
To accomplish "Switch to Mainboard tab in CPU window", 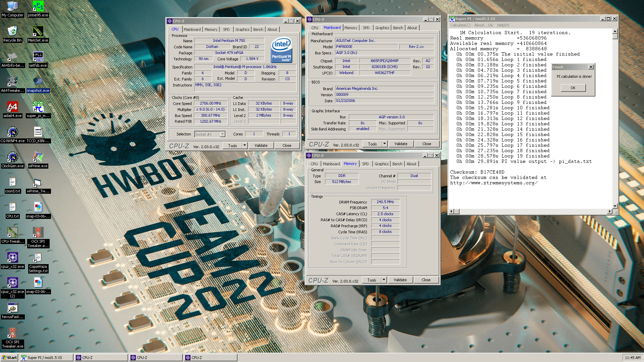I will [x=192, y=29].
